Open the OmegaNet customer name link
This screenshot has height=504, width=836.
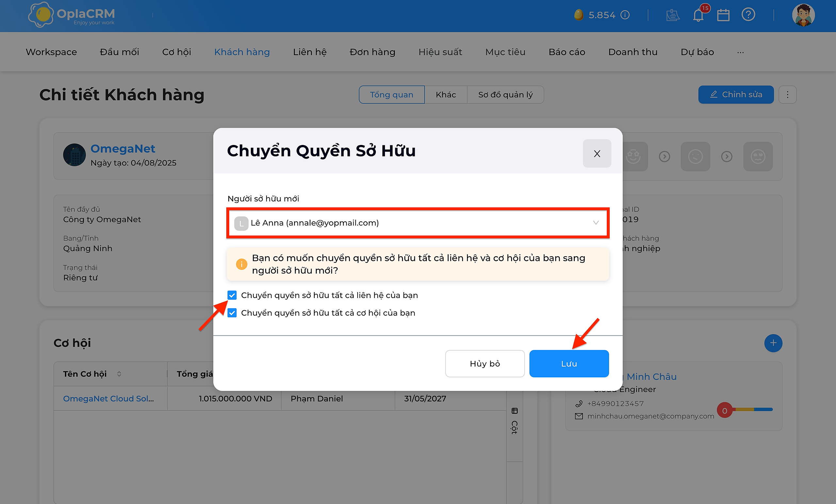click(123, 149)
